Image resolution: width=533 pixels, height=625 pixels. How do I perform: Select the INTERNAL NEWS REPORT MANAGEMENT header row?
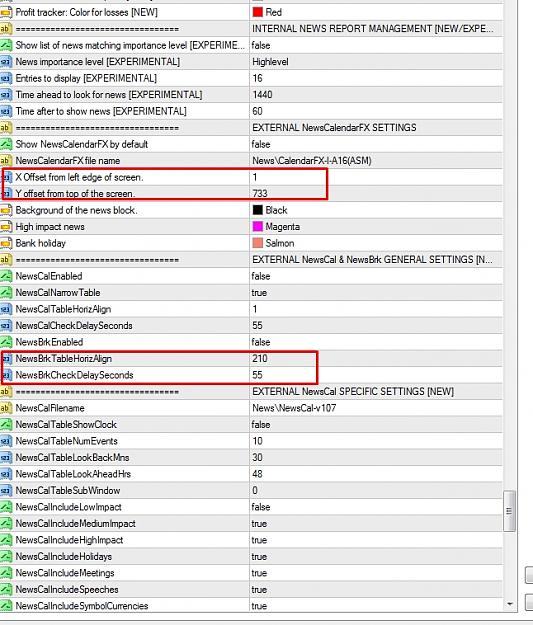tap(252, 29)
